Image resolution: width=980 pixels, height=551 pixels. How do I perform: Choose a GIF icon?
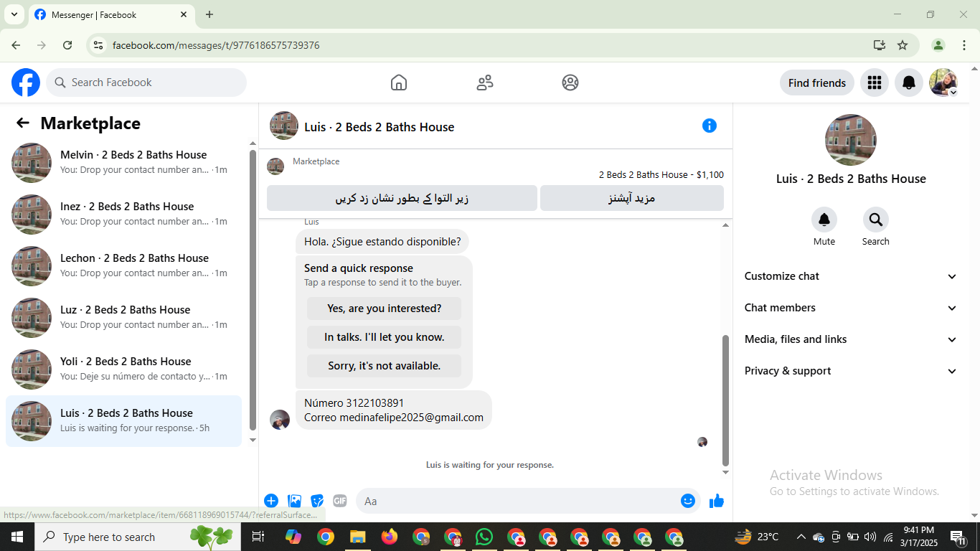[340, 501]
